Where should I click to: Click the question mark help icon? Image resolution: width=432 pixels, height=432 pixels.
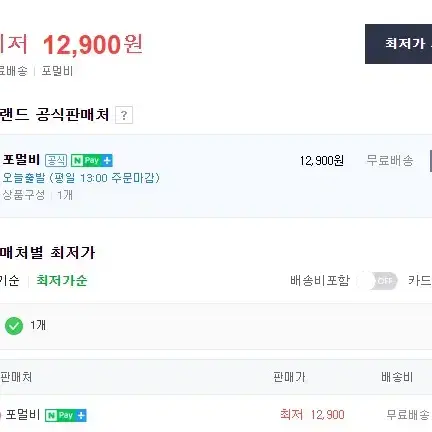pyautogui.click(x=124, y=115)
